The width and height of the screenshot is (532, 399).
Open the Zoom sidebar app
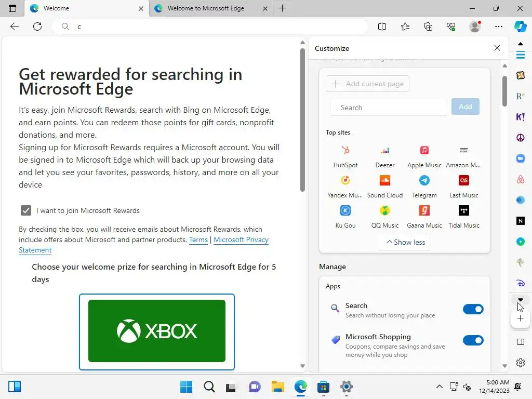pos(520,158)
